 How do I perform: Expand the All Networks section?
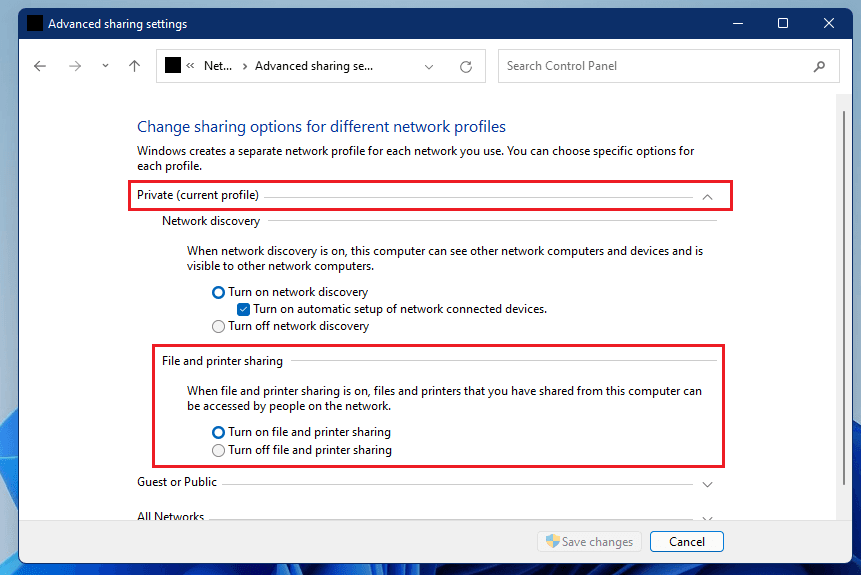pos(707,518)
